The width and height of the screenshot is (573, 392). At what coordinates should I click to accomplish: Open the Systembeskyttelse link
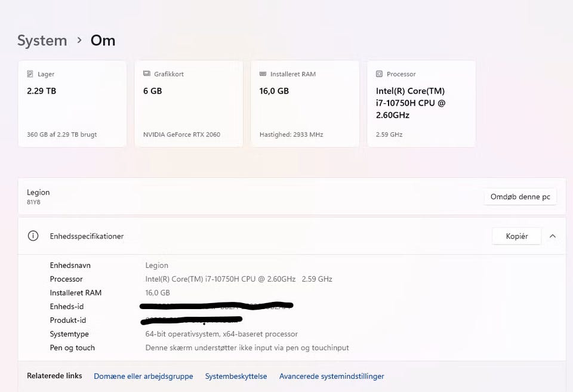[236, 376]
